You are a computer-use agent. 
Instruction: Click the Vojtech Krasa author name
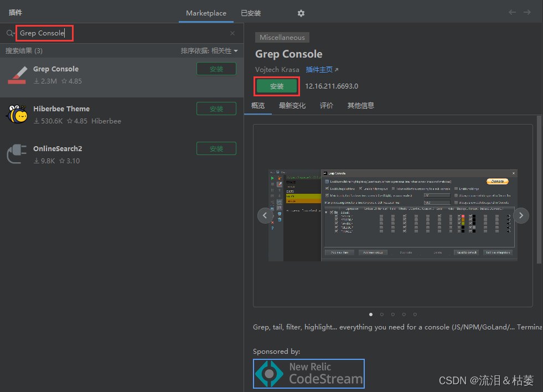coord(277,70)
